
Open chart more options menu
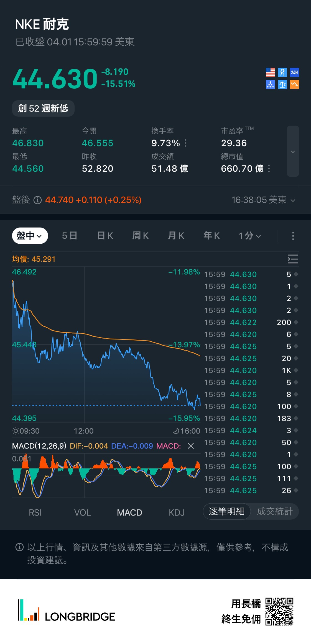[x=293, y=236]
